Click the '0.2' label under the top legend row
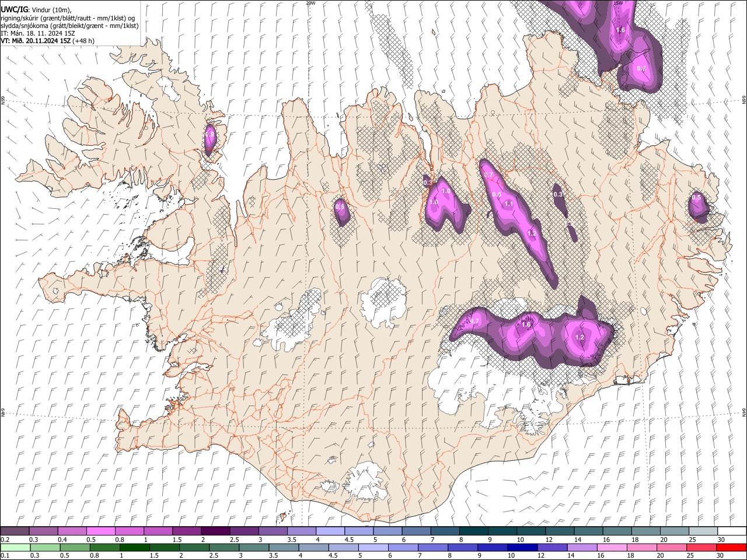The image size is (747, 560). click(x=5, y=540)
